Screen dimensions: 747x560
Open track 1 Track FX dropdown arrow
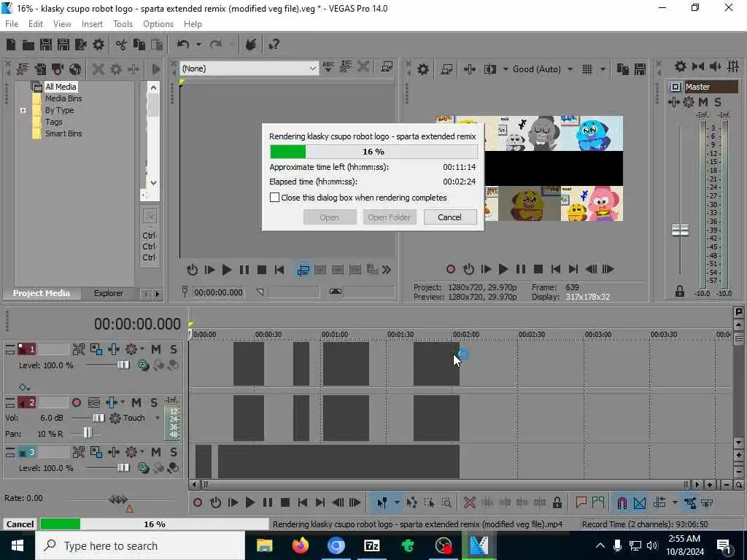[x=142, y=349]
